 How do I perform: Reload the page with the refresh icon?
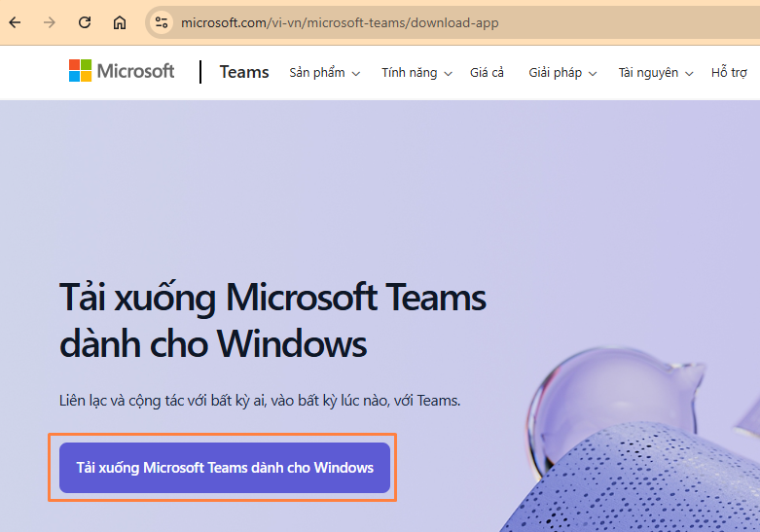85,22
